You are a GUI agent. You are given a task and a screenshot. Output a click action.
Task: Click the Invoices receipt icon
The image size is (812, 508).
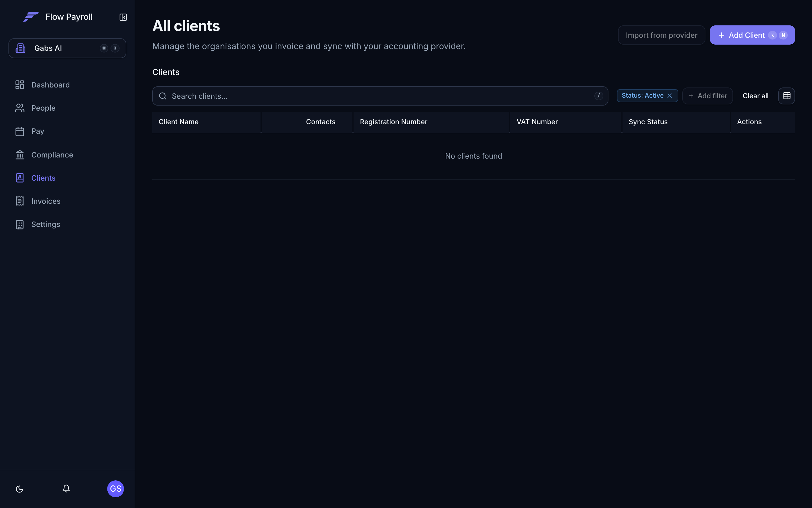pos(20,201)
